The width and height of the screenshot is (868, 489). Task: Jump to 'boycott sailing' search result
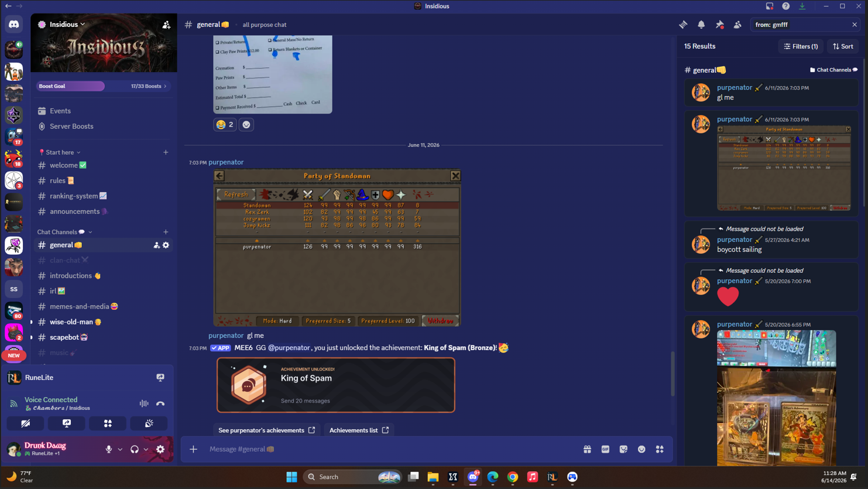click(771, 240)
